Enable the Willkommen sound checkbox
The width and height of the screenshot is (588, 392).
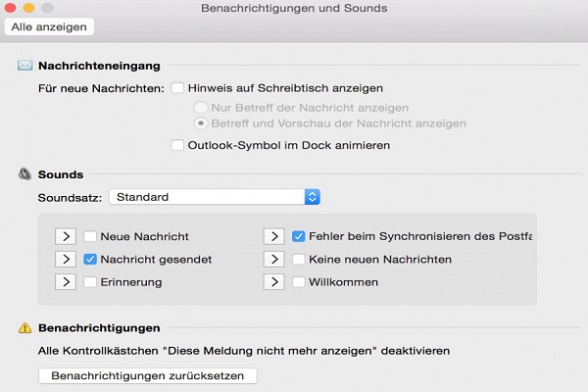click(299, 282)
